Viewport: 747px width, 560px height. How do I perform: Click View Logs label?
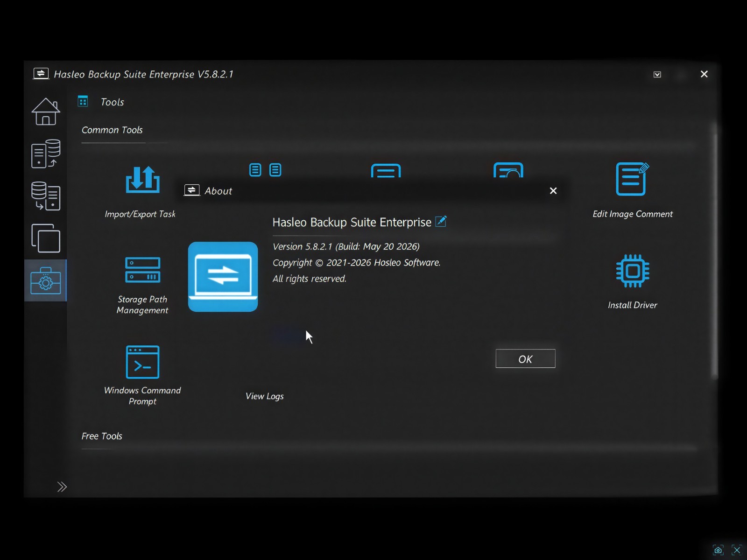pos(265,396)
